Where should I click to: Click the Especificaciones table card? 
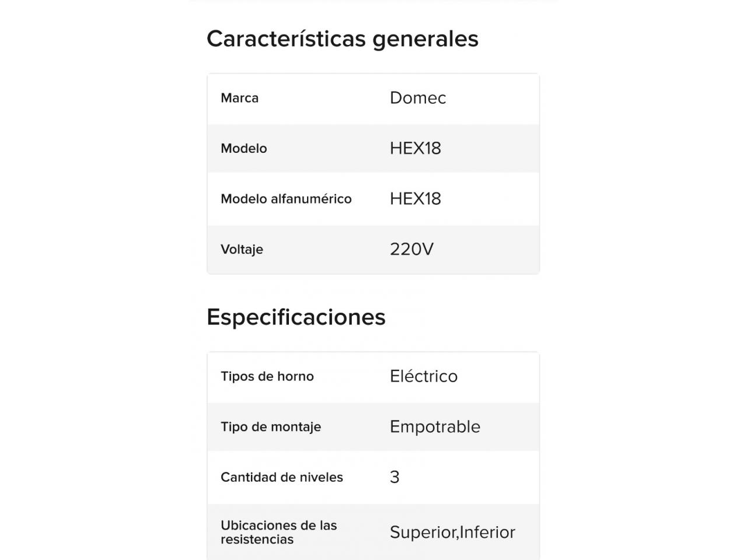point(373,456)
